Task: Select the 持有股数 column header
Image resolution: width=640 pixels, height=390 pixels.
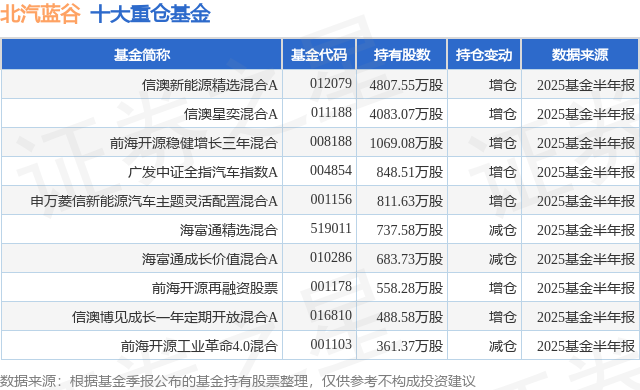Action: pos(402,54)
